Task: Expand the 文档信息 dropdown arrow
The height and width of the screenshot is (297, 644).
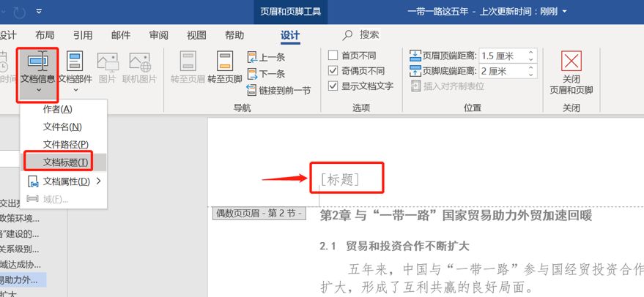Action: tap(38, 90)
